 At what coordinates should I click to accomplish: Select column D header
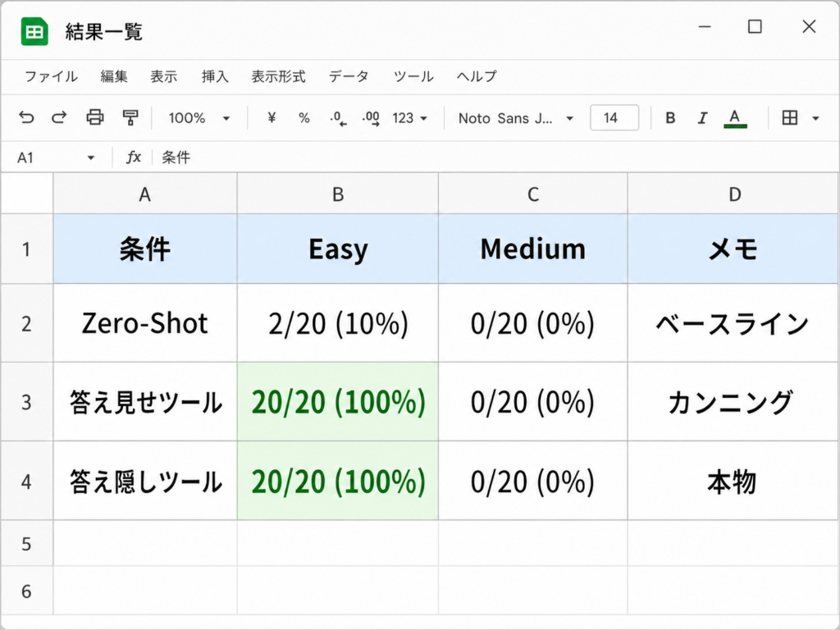[734, 194]
